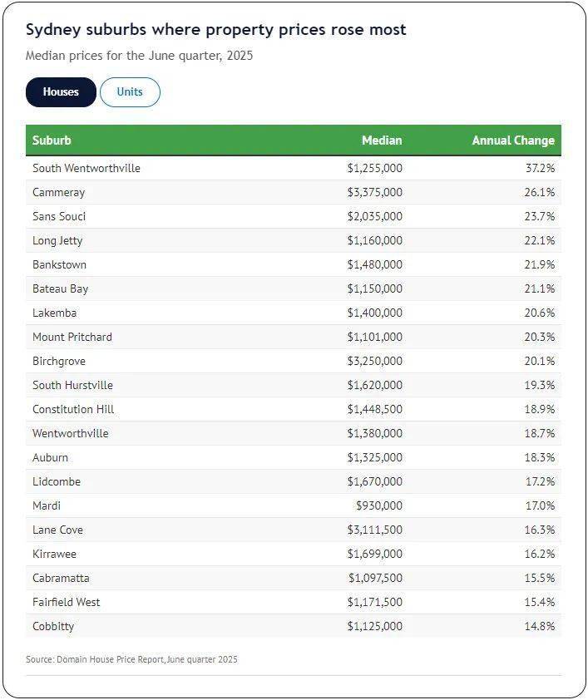The height and width of the screenshot is (700, 588).
Task: Click Mardi's $930,000 median value
Action: coord(378,505)
